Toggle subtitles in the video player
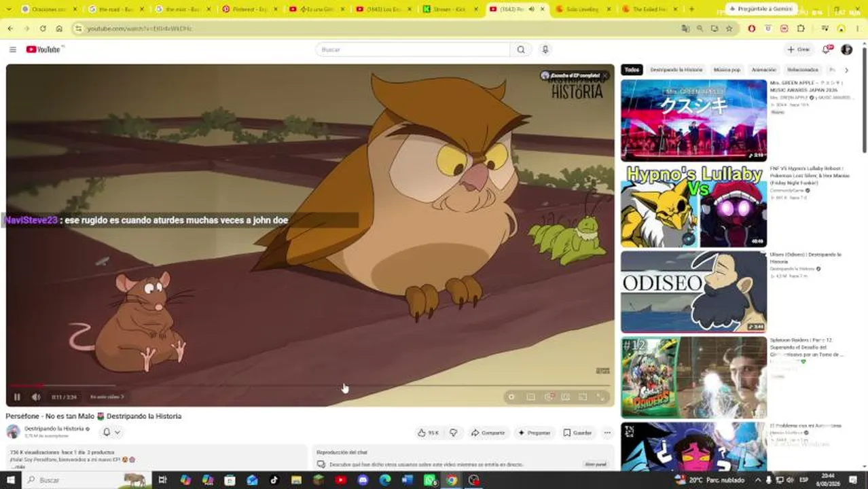This screenshot has height=489, width=868. click(531, 397)
